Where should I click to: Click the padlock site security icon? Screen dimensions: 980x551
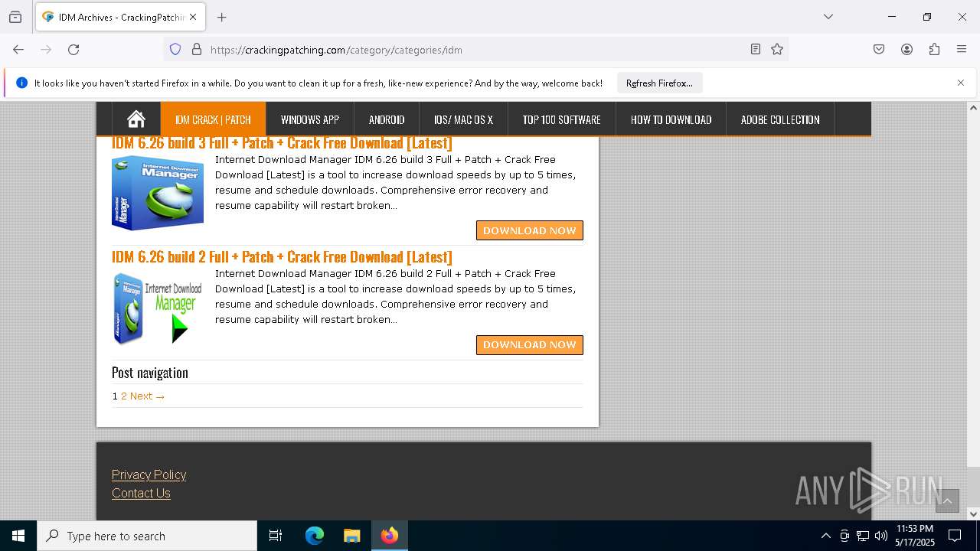pos(197,50)
